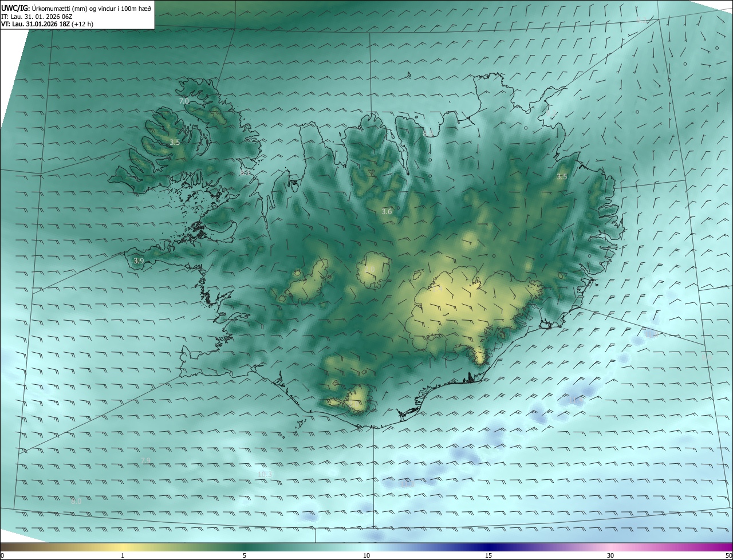Select the IT initial time line
The height and width of the screenshot is (560, 733).
[47, 17]
